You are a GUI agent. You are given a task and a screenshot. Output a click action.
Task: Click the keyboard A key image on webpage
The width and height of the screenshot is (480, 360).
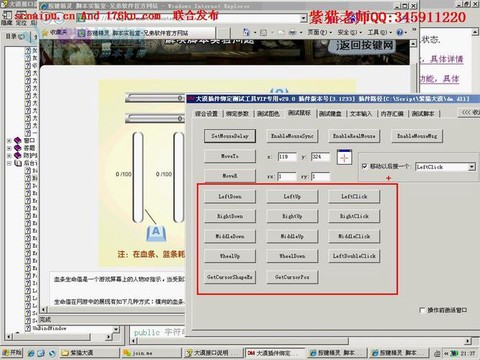tap(156, 233)
